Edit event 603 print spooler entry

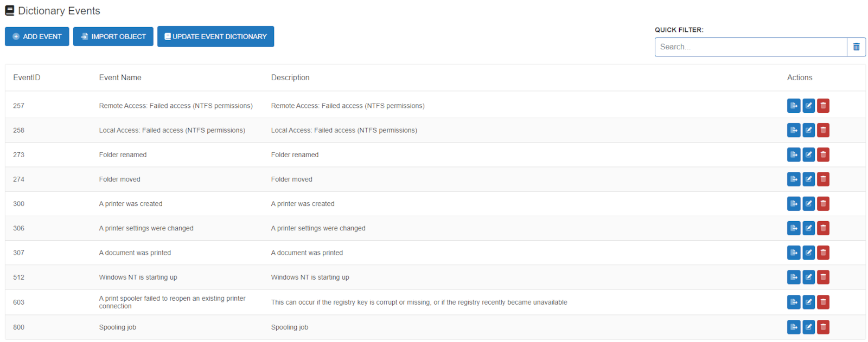tap(808, 302)
